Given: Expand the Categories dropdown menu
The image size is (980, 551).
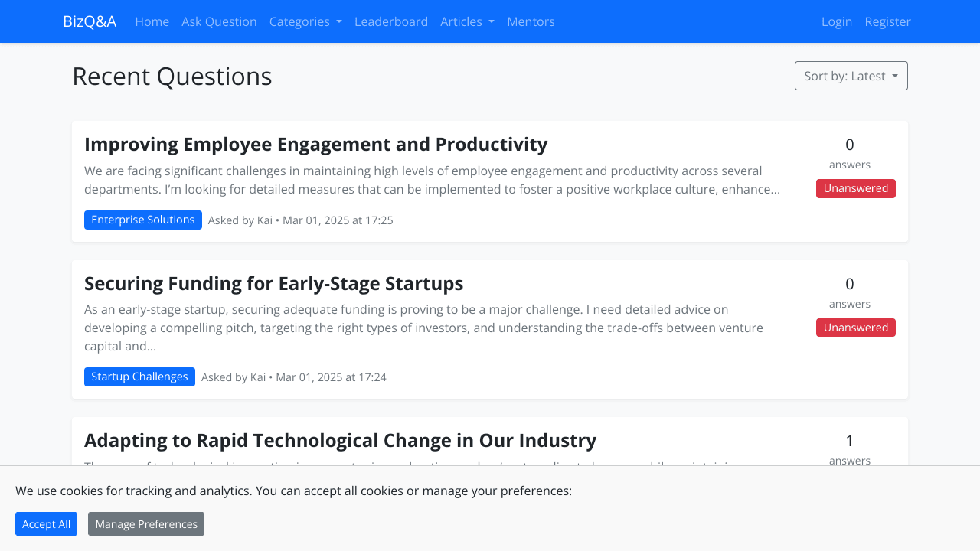Looking at the screenshot, I should point(305,21).
